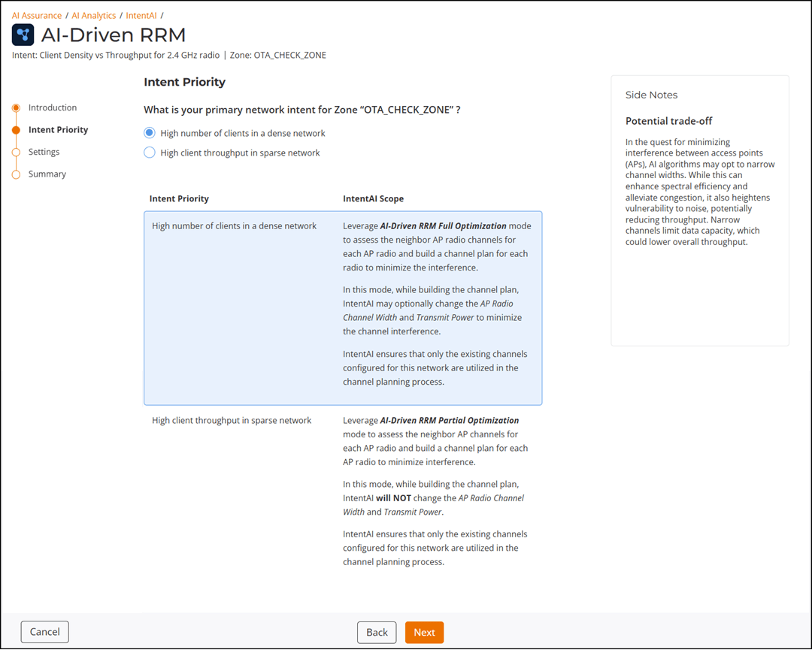Screen dimensions: 812x650
Task: Click the AI-Driven RRM application icon
Action: tap(23, 35)
